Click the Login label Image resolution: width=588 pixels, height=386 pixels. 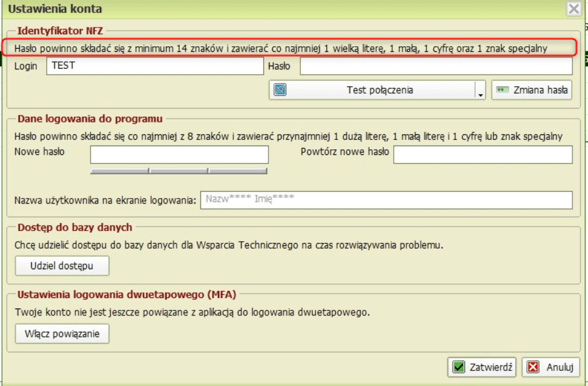(x=26, y=66)
